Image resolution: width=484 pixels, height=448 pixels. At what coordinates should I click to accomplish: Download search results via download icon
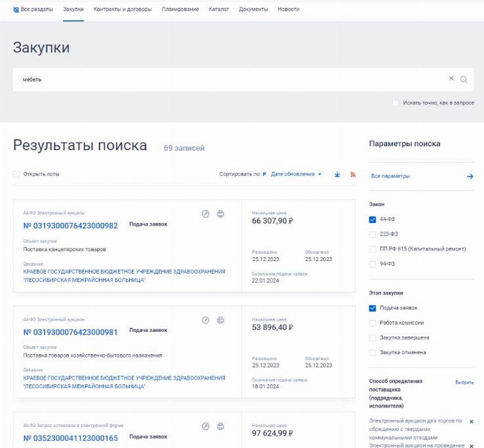(x=337, y=174)
